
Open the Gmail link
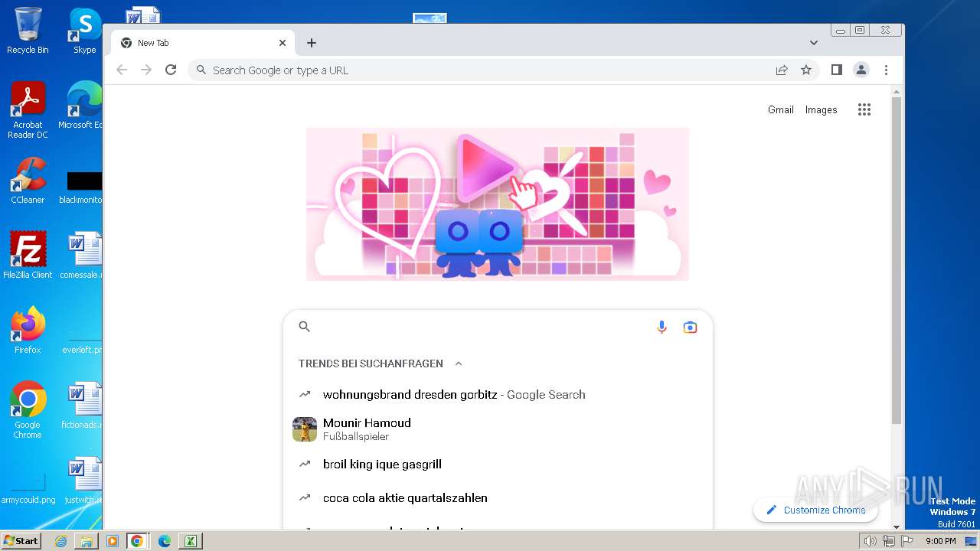pyautogui.click(x=781, y=109)
